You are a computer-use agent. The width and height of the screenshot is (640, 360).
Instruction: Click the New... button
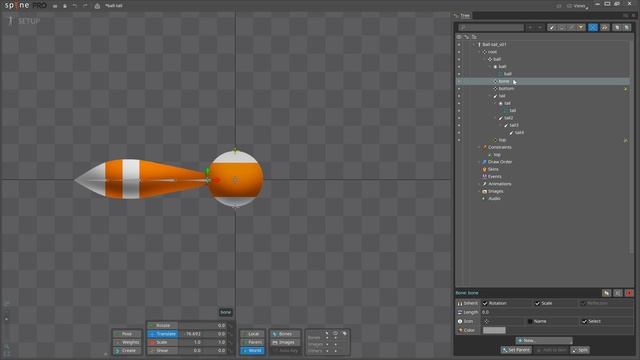[544, 340]
